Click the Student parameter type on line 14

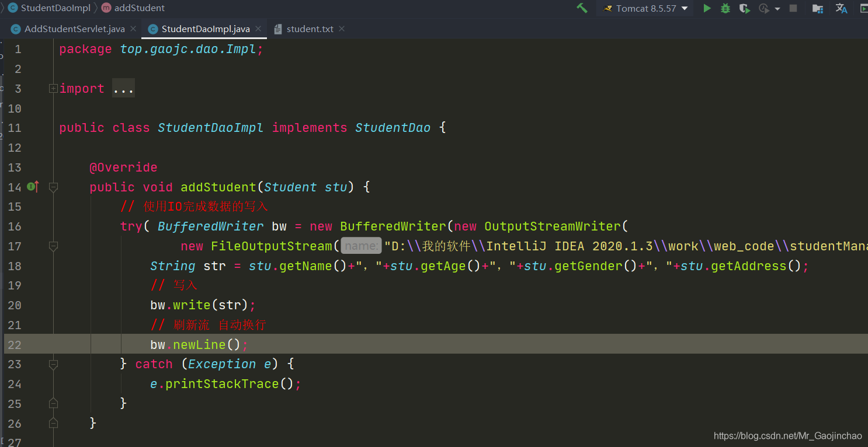(290, 187)
